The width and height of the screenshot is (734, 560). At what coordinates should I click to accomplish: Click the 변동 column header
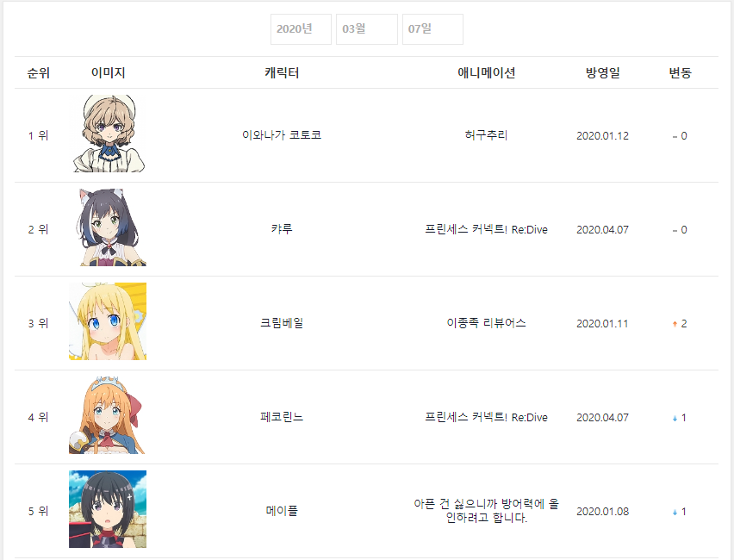tap(680, 72)
